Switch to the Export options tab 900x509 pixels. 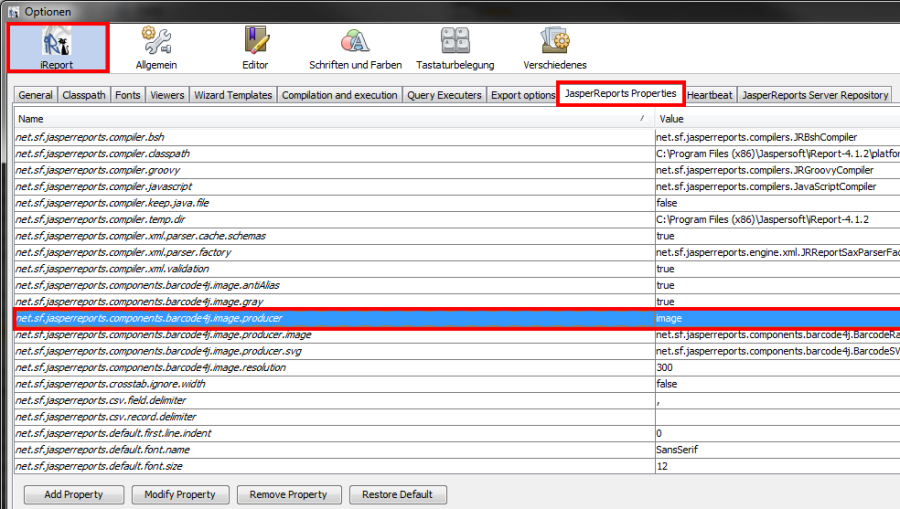pyautogui.click(x=523, y=95)
